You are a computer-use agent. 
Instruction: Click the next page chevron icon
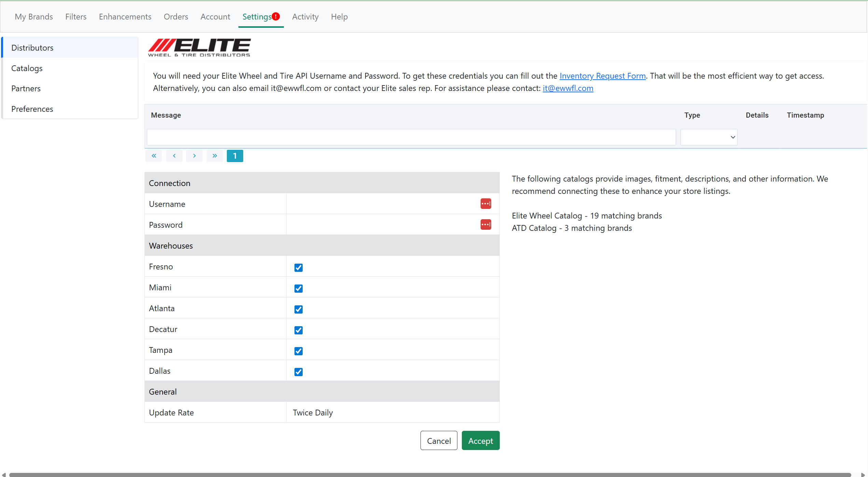pos(194,156)
